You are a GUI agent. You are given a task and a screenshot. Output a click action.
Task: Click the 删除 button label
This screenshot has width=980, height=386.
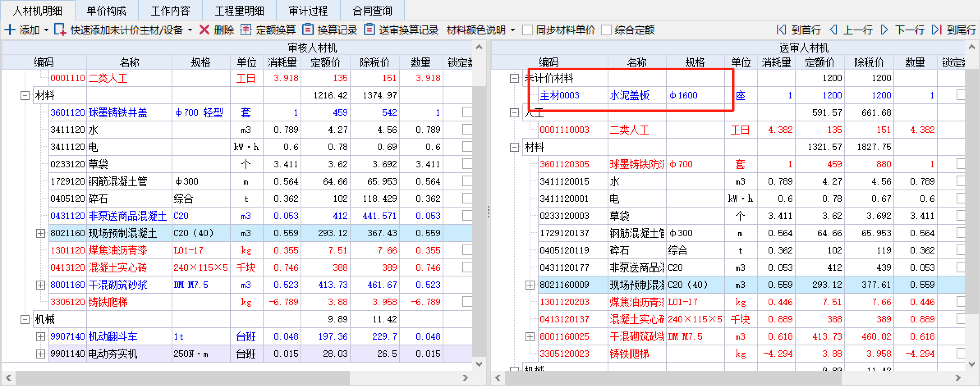[224, 30]
